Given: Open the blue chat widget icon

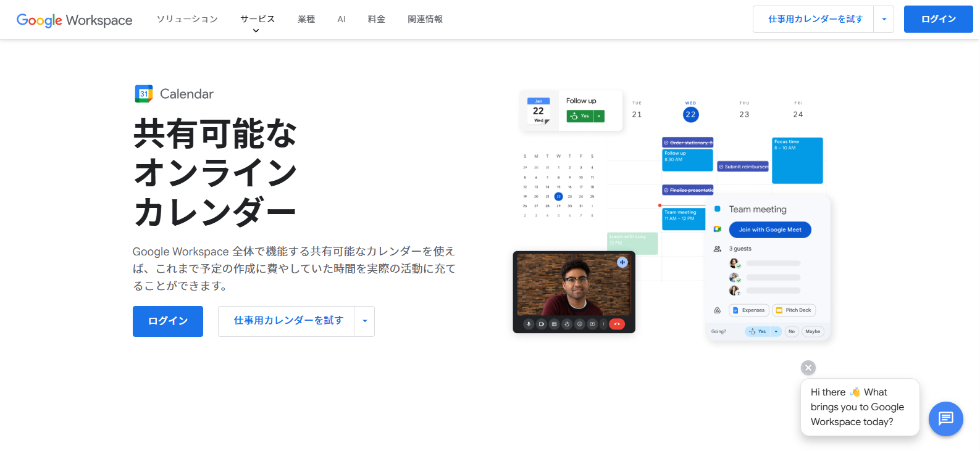Looking at the screenshot, I should (x=946, y=419).
